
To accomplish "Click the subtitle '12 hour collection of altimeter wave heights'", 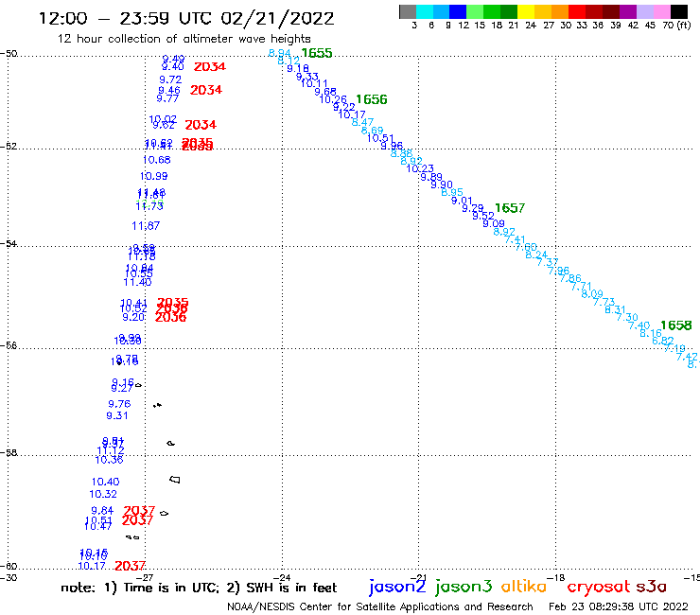I will (184, 39).
